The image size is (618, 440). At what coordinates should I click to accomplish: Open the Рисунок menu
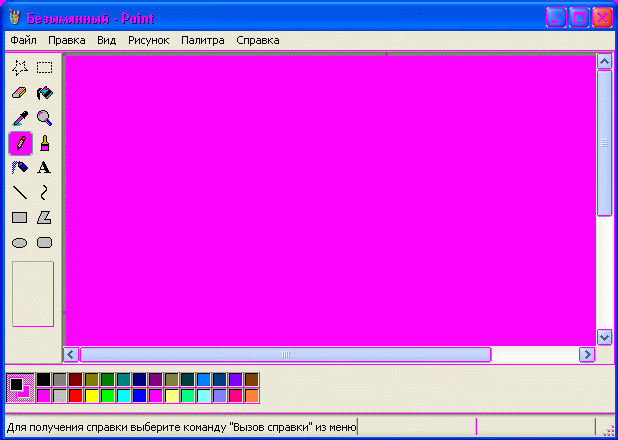pos(149,40)
